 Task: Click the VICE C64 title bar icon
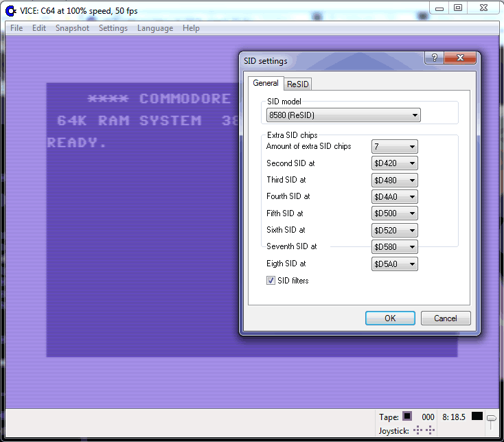[x=10, y=11]
